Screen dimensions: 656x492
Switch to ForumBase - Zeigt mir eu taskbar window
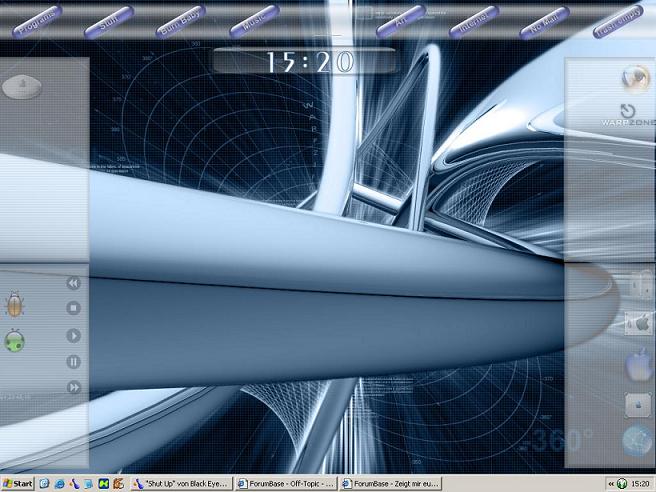coord(391,484)
